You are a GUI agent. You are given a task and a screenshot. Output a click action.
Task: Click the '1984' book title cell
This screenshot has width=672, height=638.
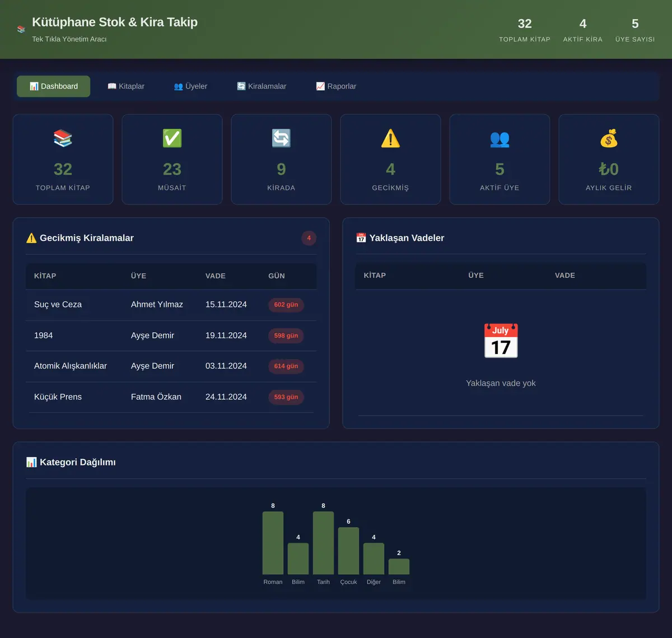click(x=43, y=336)
